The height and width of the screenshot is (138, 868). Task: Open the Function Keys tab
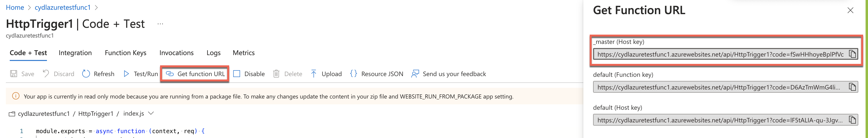(x=125, y=53)
